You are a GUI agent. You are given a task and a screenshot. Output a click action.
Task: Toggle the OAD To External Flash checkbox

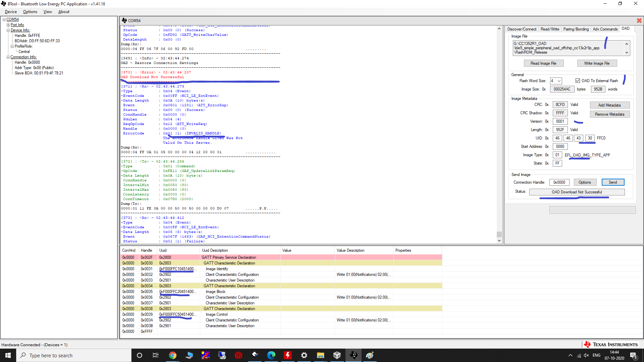coord(578,81)
